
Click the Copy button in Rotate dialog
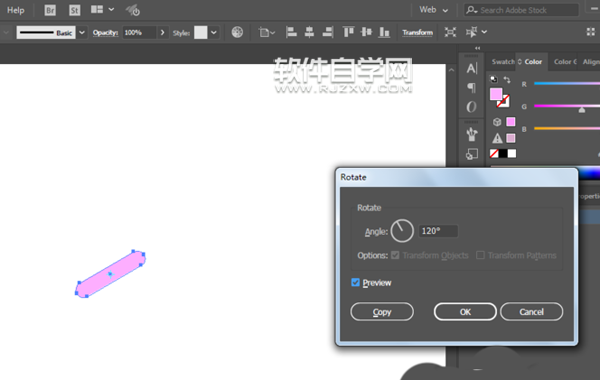382,312
